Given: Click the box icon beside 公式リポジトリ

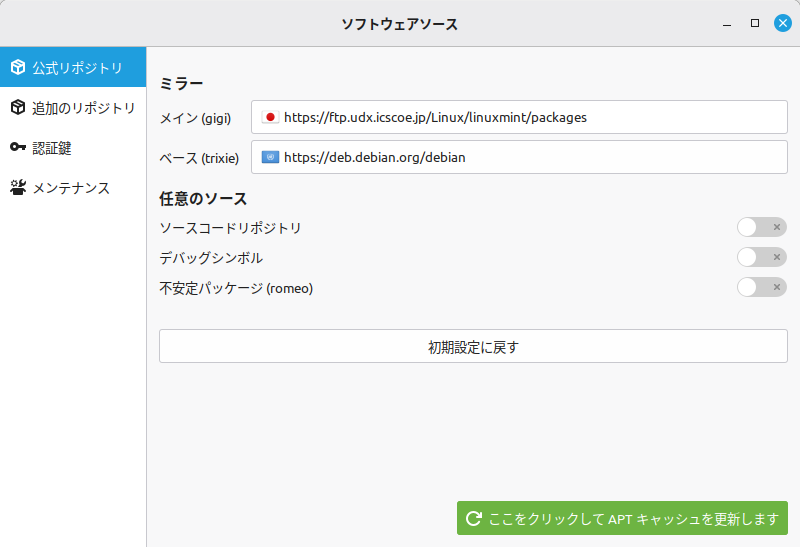Looking at the screenshot, I should tap(17, 68).
